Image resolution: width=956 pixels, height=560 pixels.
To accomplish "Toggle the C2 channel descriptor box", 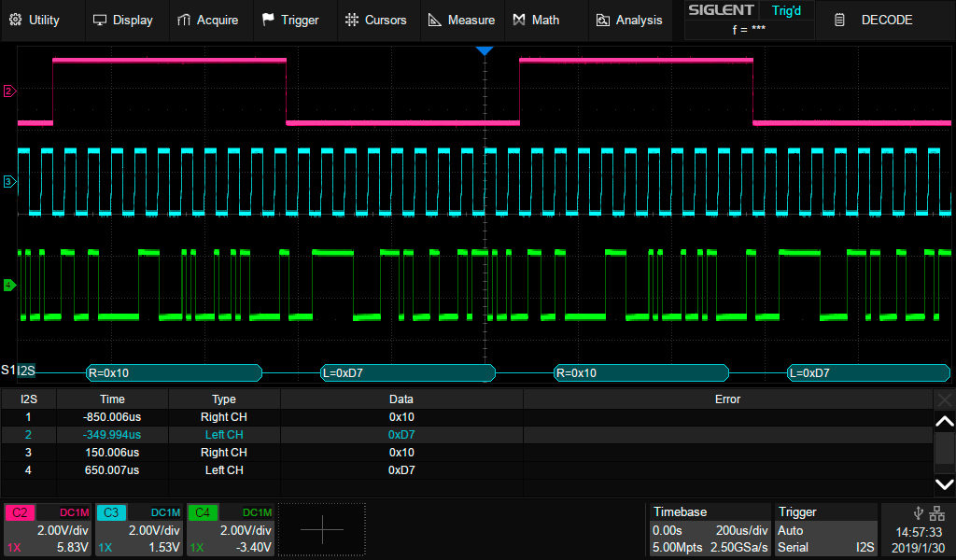I will 49,529.
